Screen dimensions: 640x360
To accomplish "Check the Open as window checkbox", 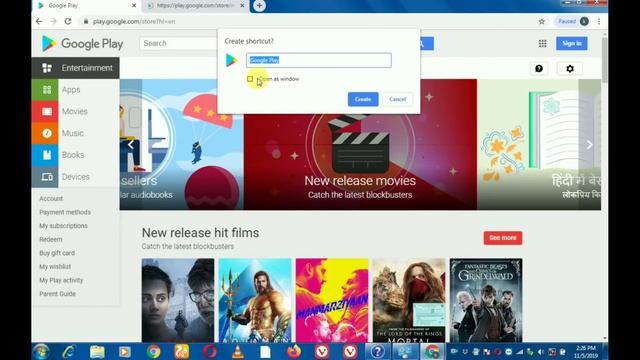I will tap(250, 79).
